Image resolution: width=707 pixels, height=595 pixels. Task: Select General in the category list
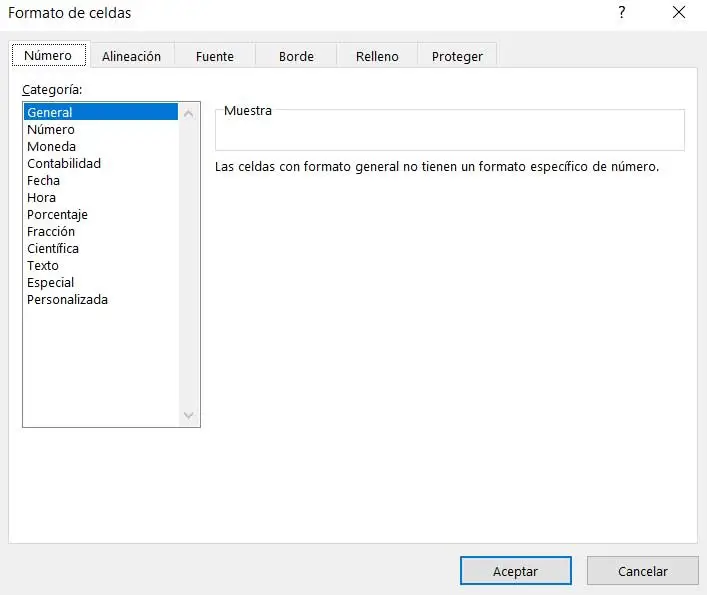pyautogui.click(x=101, y=112)
